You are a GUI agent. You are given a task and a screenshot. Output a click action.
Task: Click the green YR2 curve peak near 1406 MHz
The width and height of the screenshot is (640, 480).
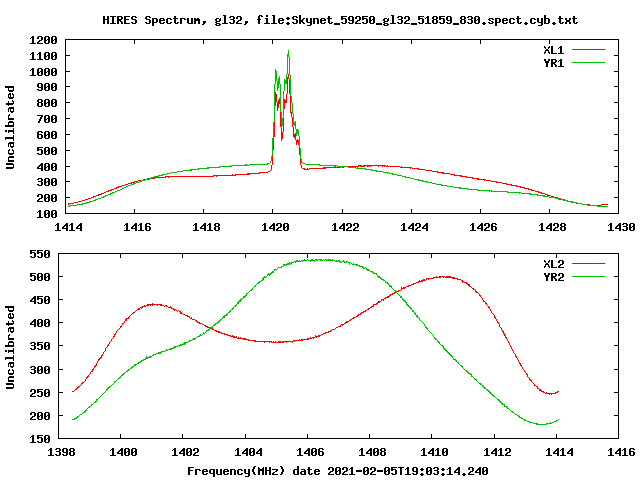(x=322, y=260)
